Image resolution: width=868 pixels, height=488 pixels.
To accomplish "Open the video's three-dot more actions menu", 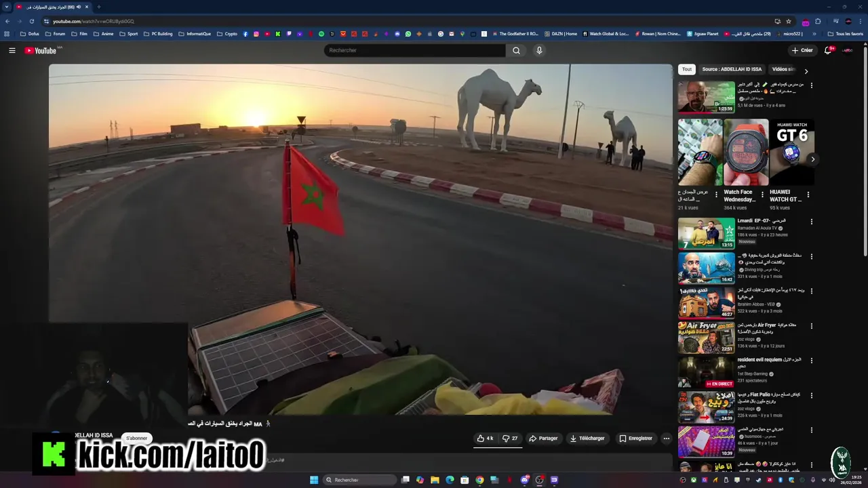I will 666,439.
